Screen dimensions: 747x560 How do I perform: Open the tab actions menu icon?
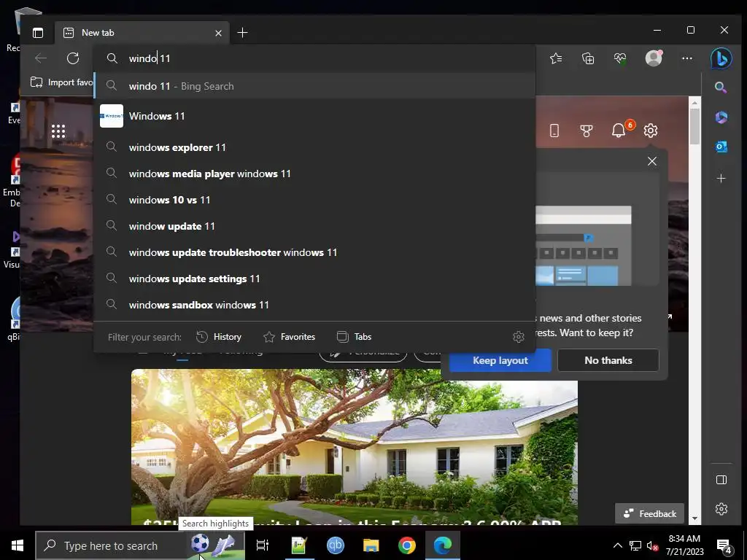[x=38, y=33]
